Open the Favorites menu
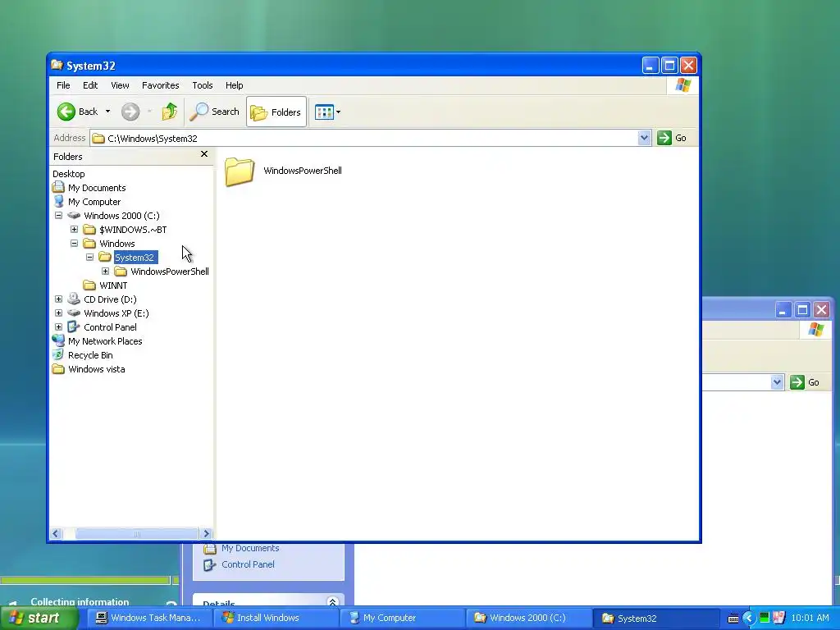The image size is (840, 630). click(160, 85)
